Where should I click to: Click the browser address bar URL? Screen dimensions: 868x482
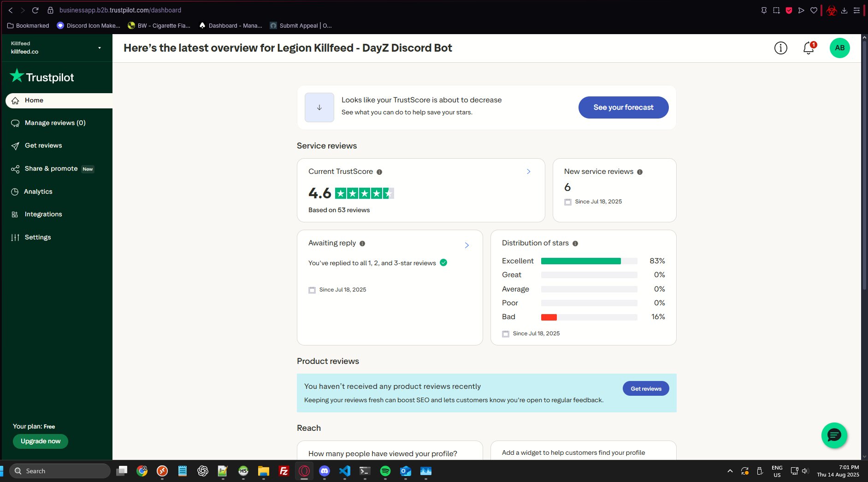point(120,10)
